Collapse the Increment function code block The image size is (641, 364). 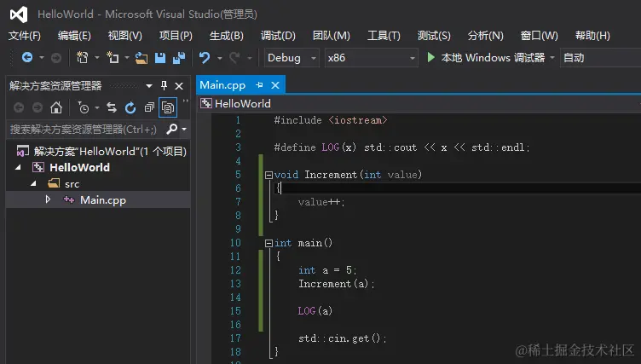[269, 175]
